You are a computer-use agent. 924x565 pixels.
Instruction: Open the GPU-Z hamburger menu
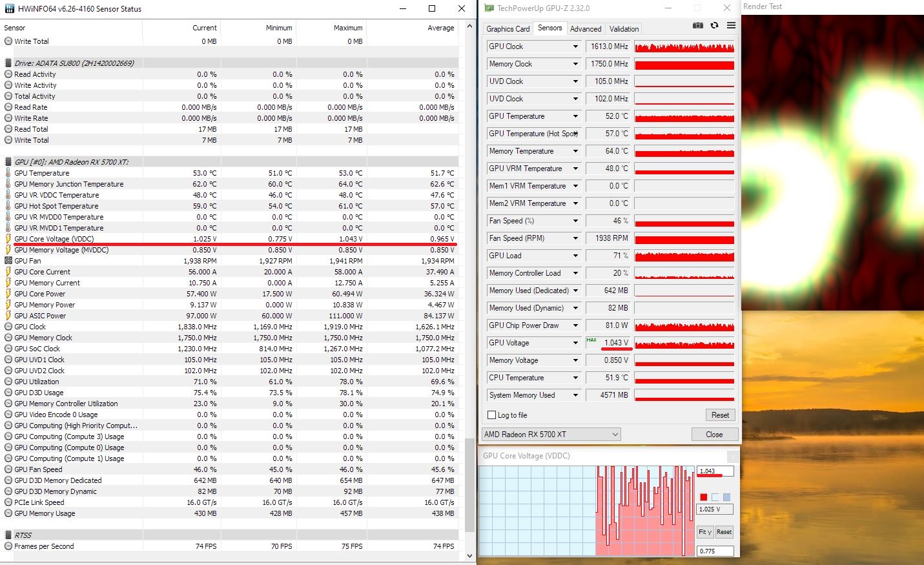tap(731, 25)
